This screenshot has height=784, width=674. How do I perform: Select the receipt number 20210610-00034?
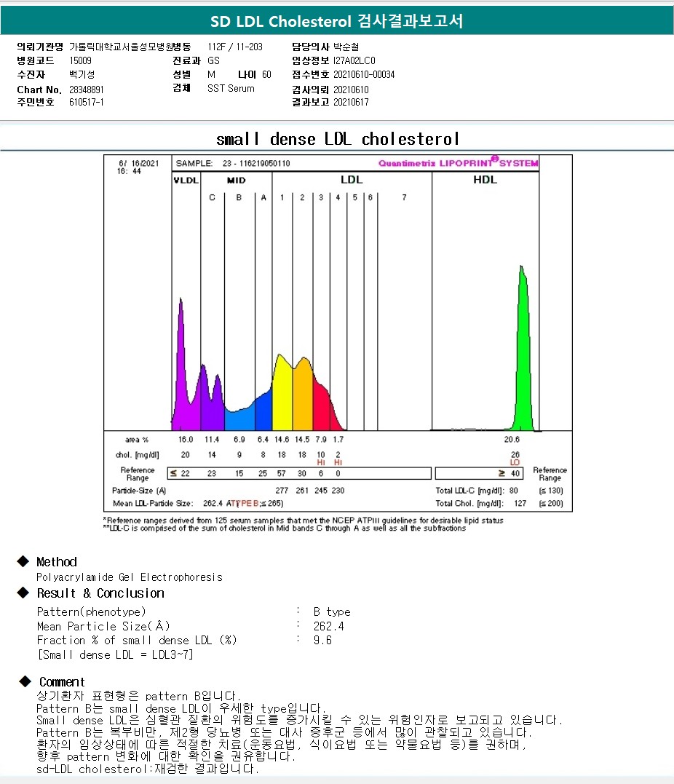[364, 74]
